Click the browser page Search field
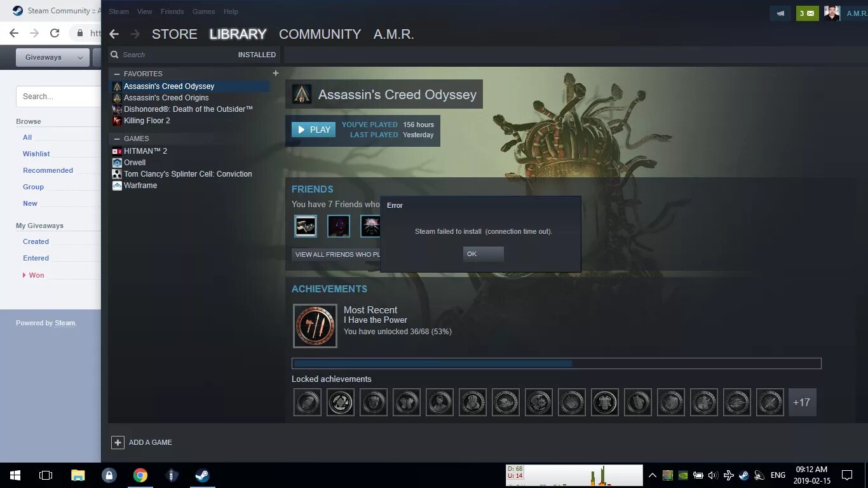 58,97
